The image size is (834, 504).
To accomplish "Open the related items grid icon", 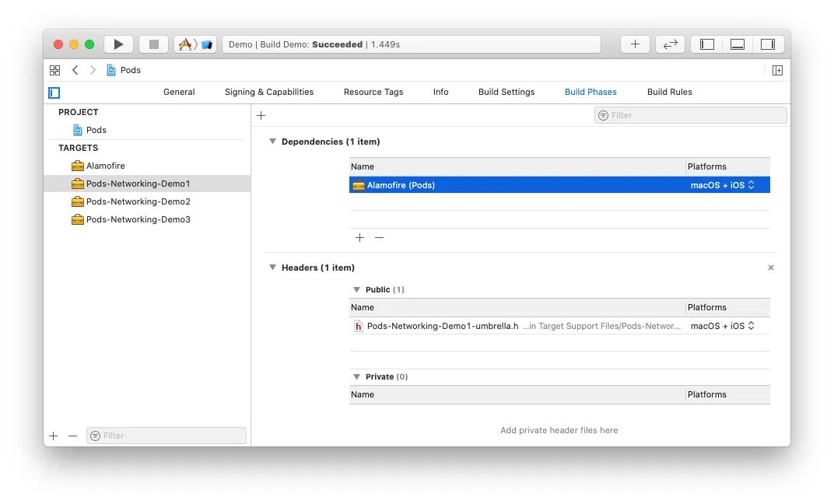I will coord(54,70).
